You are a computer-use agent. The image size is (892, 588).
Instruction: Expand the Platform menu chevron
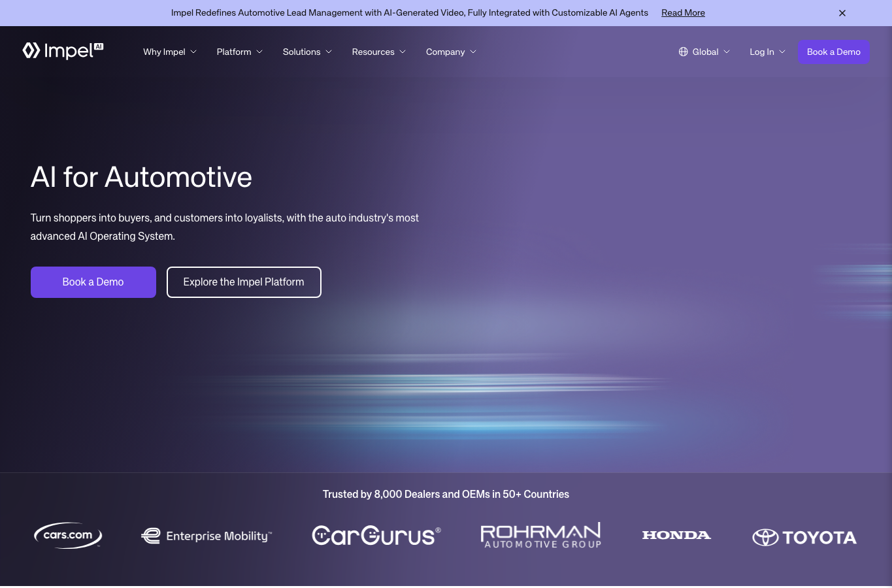[259, 52]
